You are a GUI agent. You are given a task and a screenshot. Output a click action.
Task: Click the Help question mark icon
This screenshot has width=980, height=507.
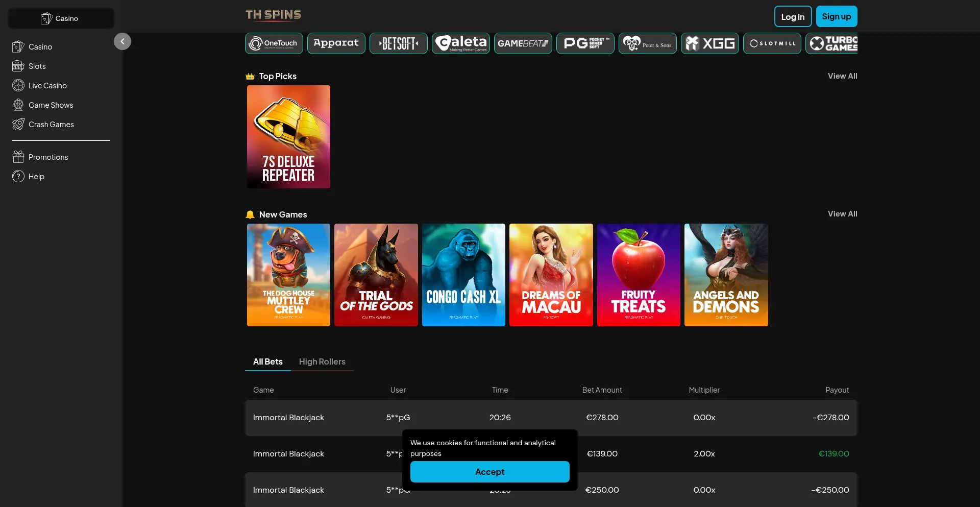click(18, 177)
